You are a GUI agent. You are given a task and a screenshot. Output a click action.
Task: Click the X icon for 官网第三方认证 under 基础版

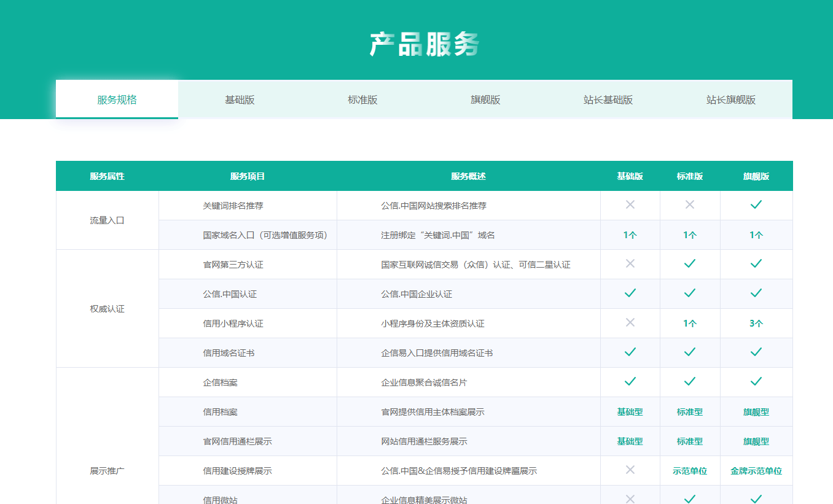click(x=630, y=264)
